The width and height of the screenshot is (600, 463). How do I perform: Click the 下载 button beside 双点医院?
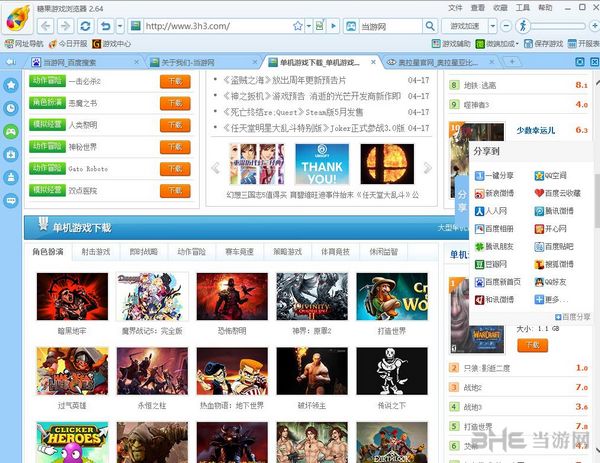[175, 191]
